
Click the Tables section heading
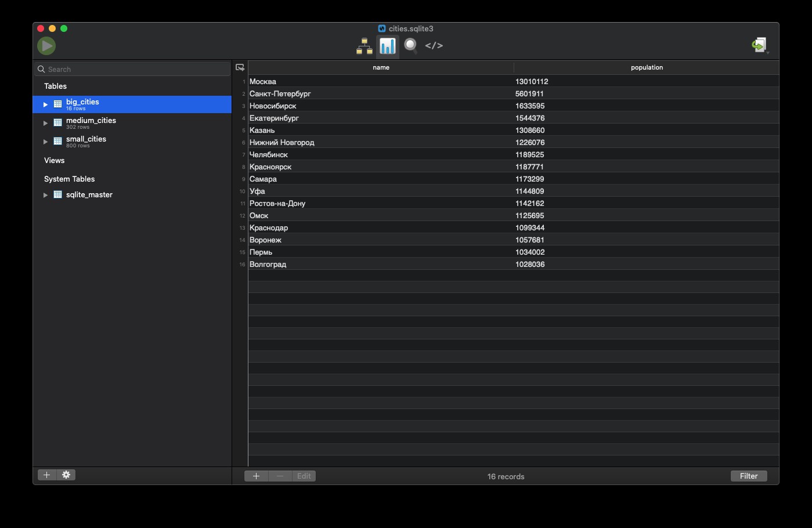click(x=55, y=86)
